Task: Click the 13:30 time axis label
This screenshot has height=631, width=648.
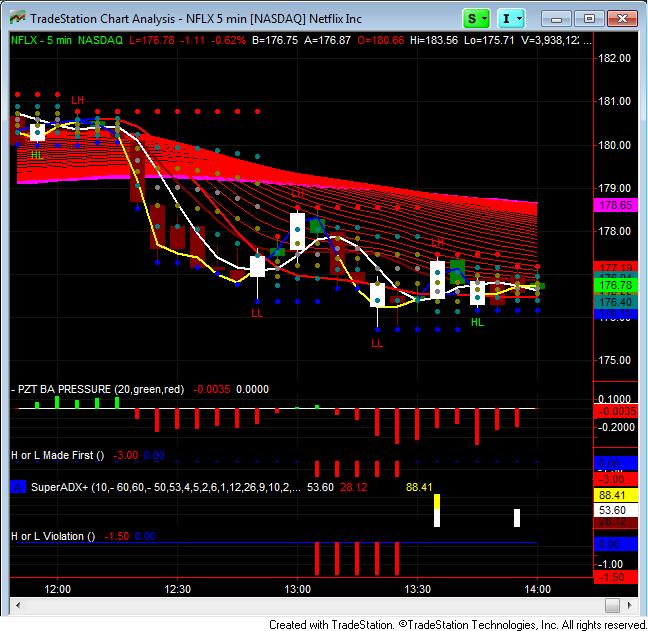Action: (x=417, y=589)
